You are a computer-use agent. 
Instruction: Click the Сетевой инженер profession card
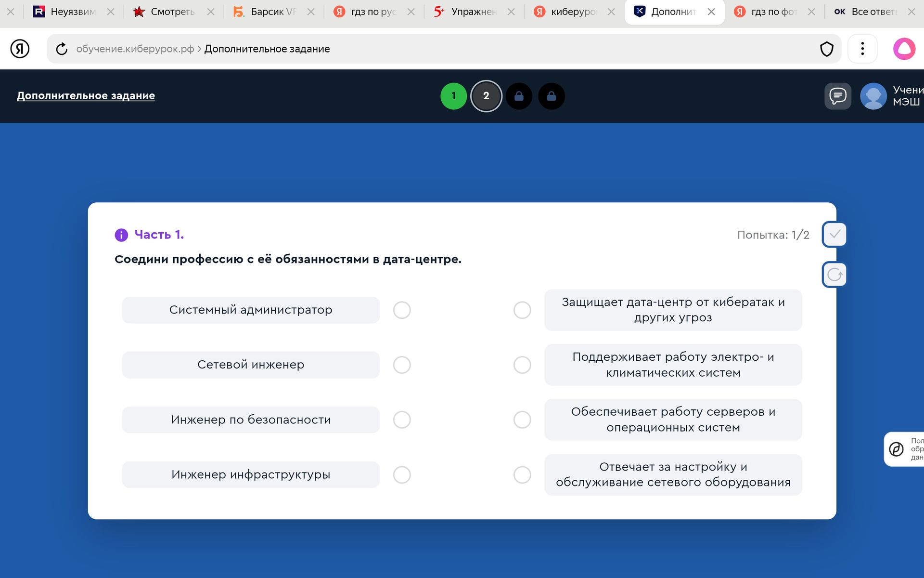pos(251,365)
